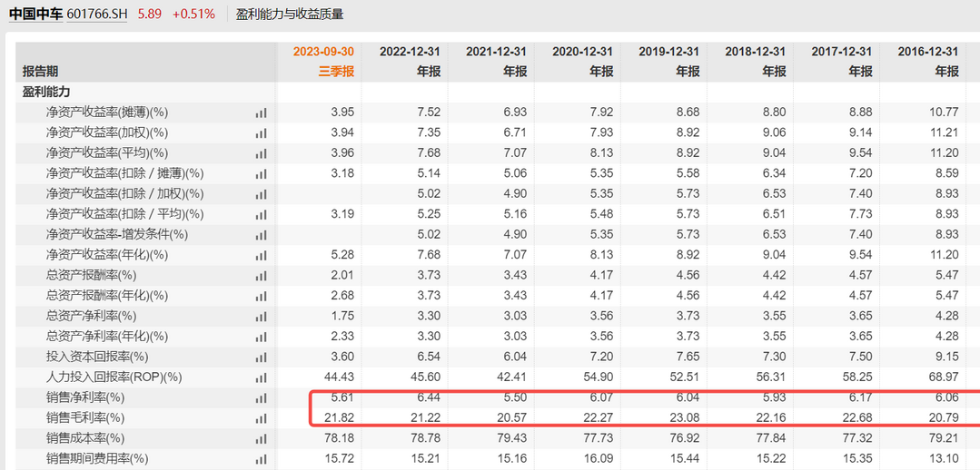
Task: Click the 销售净利率(%) row label
Action: click(x=85, y=397)
